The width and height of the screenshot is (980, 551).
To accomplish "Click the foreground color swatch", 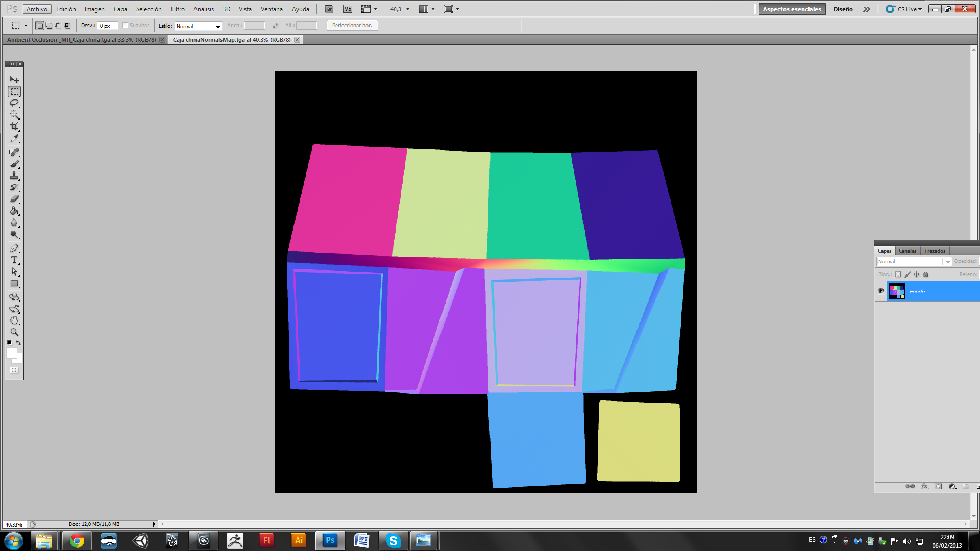I will tap(11, 353).
